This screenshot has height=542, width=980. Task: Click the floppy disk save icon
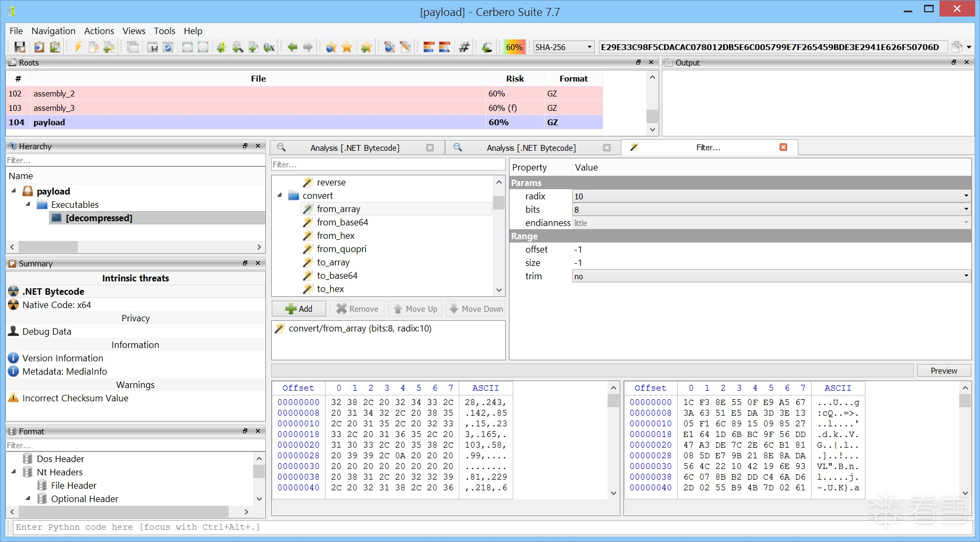click(20, 47)
